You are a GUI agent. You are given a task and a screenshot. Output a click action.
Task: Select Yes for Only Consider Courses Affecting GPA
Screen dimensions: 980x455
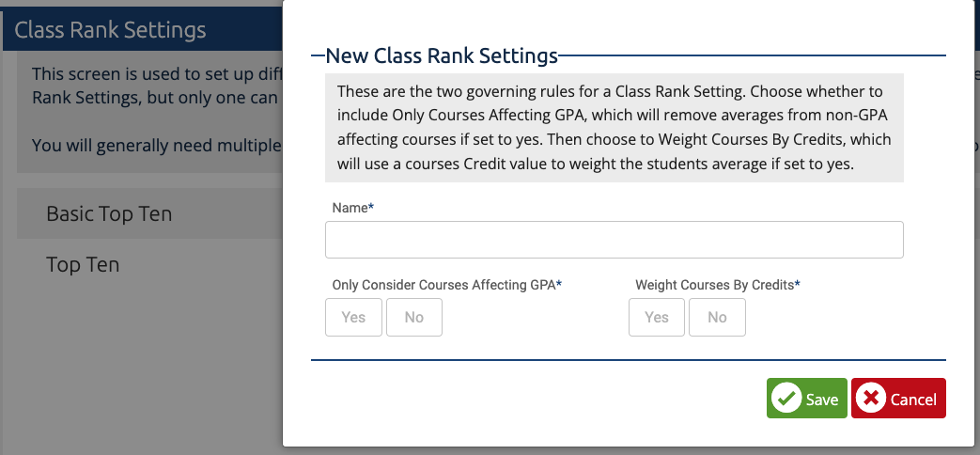(x=353, y=318)
